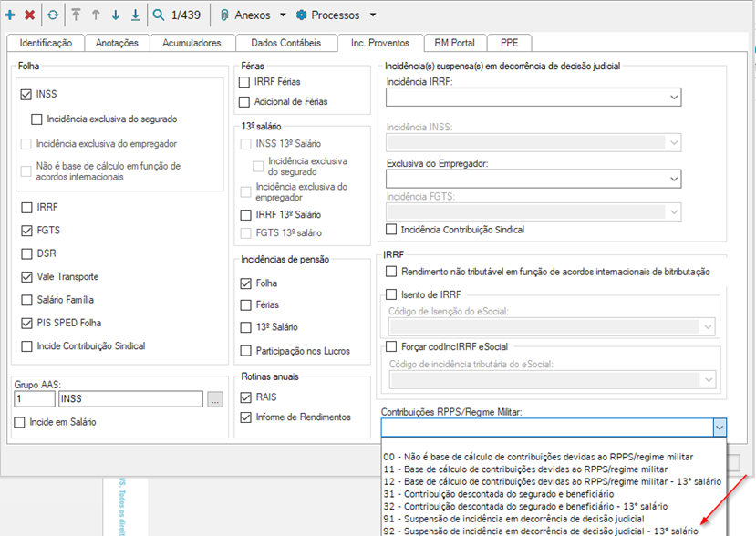756x536 pixels.
Task: Click the Processos gear icon
Action: click(x=301, y=15)
